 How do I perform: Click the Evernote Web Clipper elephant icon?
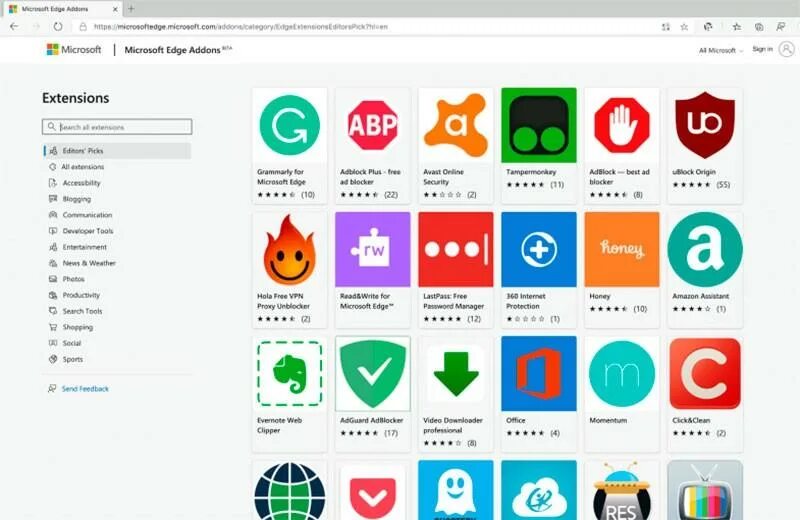pyautogui.click(x=289, y=374)
